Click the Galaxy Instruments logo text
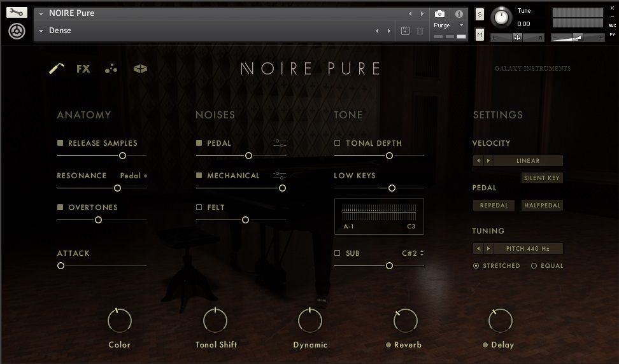 pos(533,69)
